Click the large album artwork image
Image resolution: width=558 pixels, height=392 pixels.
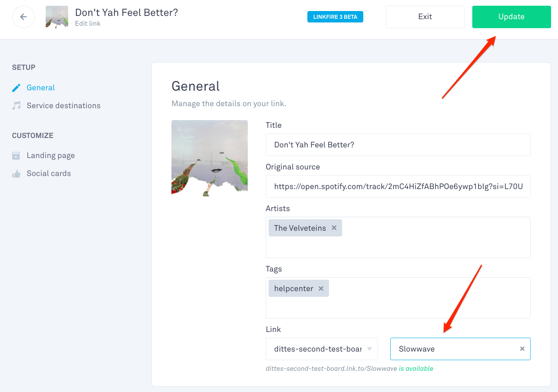(209, 158)
